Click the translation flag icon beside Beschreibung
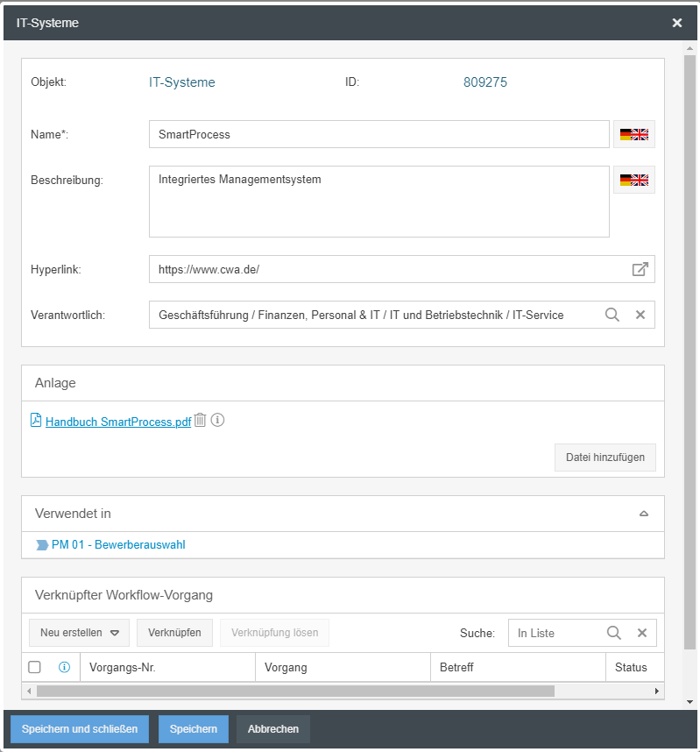This screenshot has width=700, height=752. pos(633,181)
